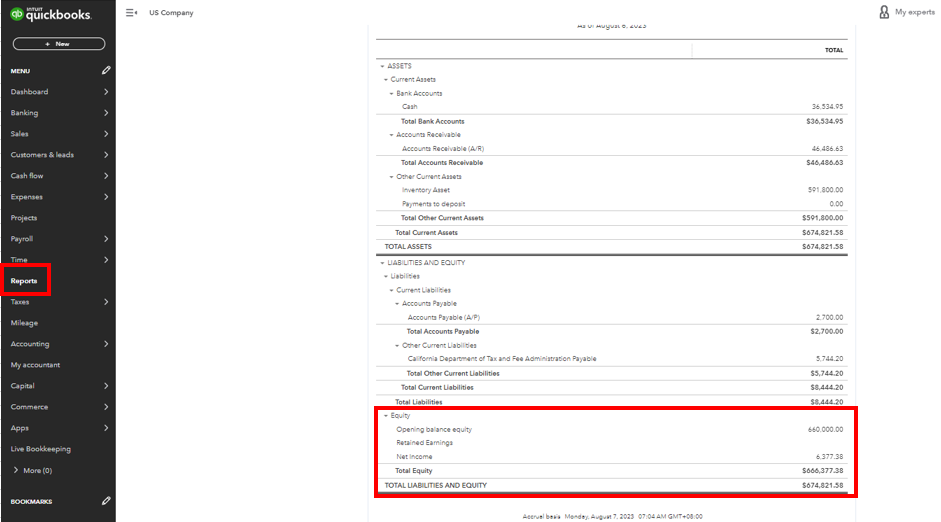This screenshot has height=522, width=941.
Task: Expand the Apps submenu arrow
Action: (106, 428)
